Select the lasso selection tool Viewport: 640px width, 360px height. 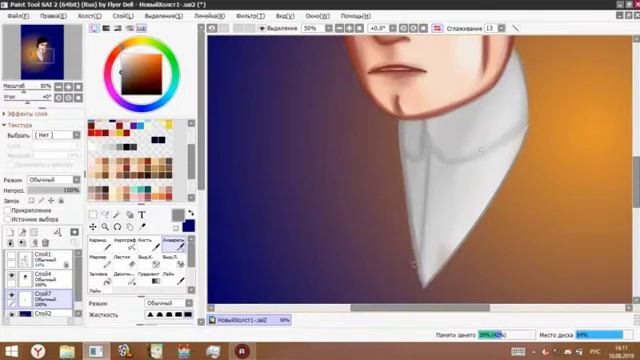(x=105, y=215)
